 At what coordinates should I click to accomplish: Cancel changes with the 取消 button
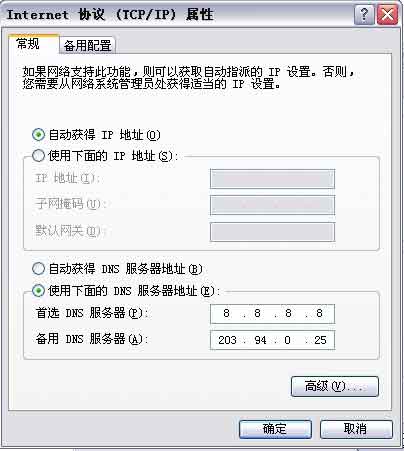[x=356, y=429]
